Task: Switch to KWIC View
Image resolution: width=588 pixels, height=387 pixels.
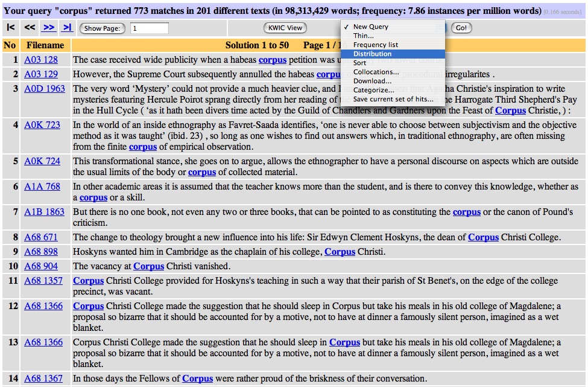Action: pos(285,28)
